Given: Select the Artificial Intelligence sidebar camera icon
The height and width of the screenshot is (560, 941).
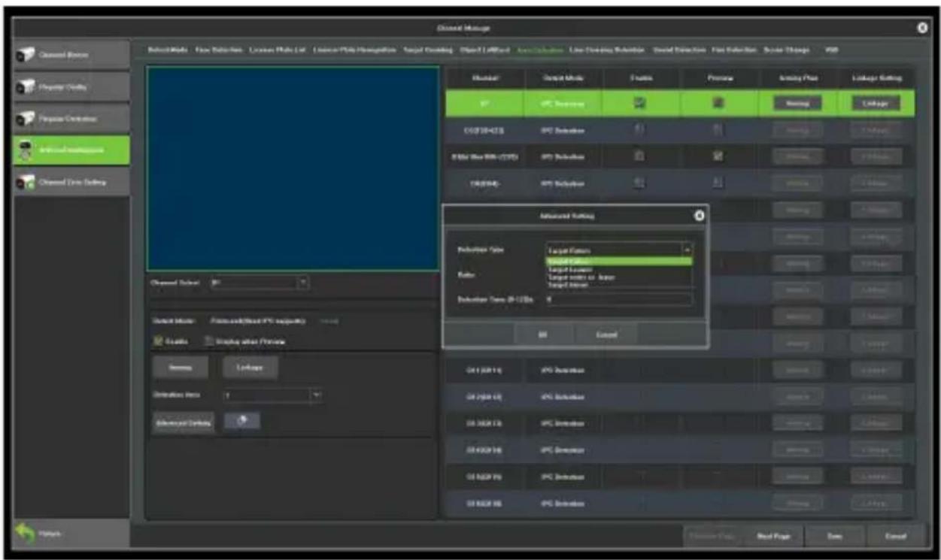Looking at the screenshot, I should (x=28, y=150).
